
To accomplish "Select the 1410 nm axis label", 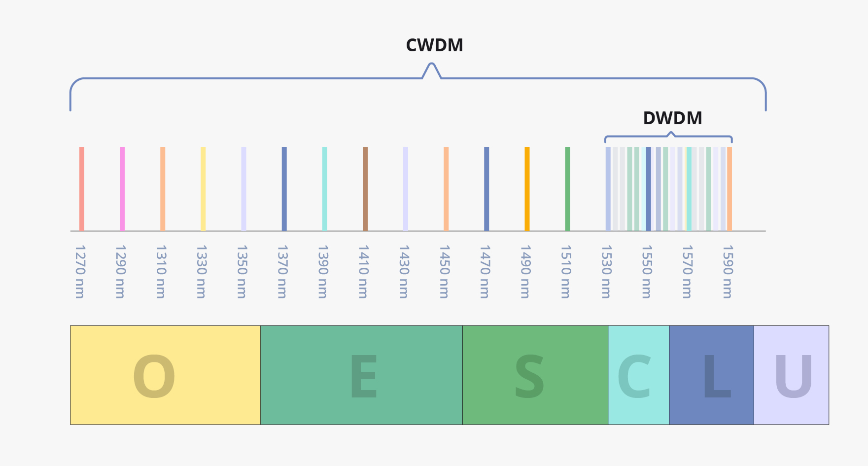I will (363, 271).
